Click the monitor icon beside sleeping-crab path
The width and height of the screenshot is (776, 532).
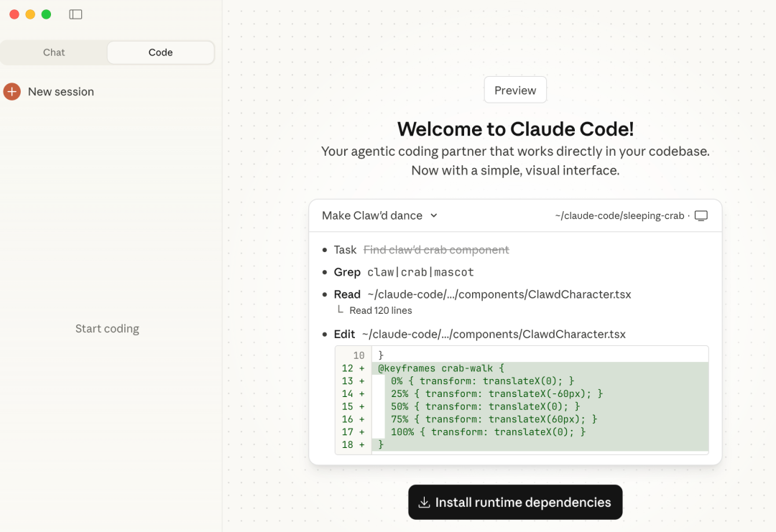[701, 215]
